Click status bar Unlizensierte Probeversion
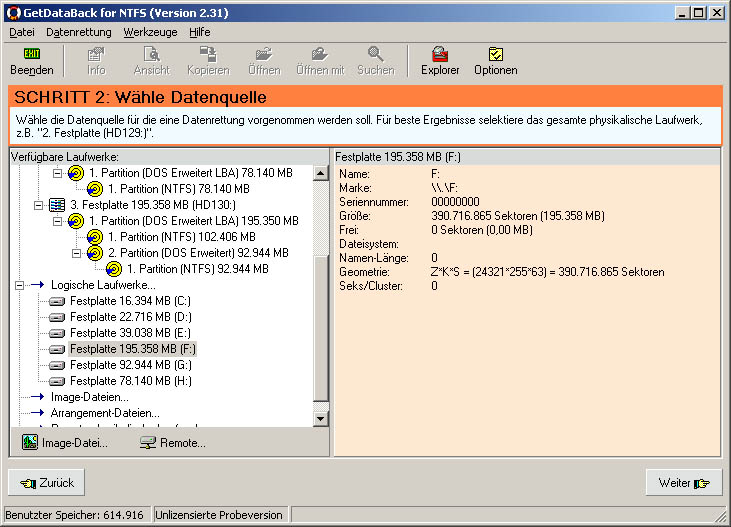The width and height of the screenshot is (731, 527). pyautogui.click(x=219, y=515)
